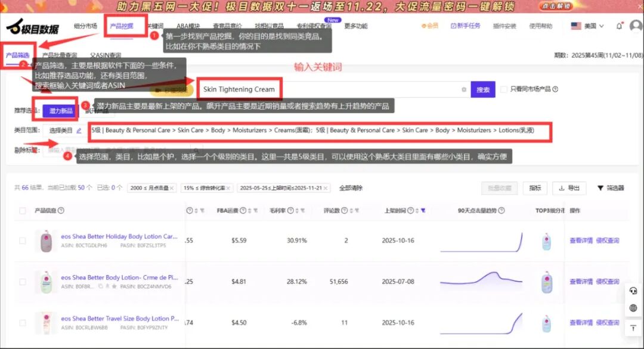Select the eos Holiday Body Lotion row checkbox
Viewport: 644px width, 349px height.
click(23, 241)
